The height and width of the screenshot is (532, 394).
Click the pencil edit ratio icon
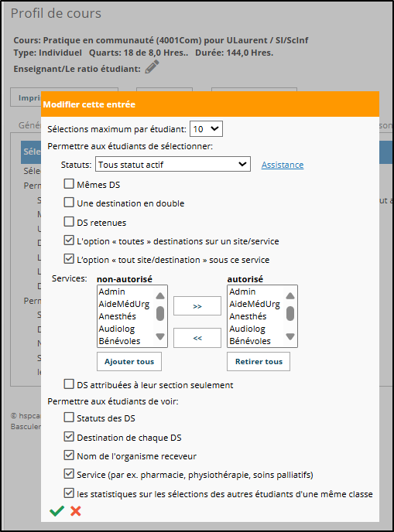point(152,66)
